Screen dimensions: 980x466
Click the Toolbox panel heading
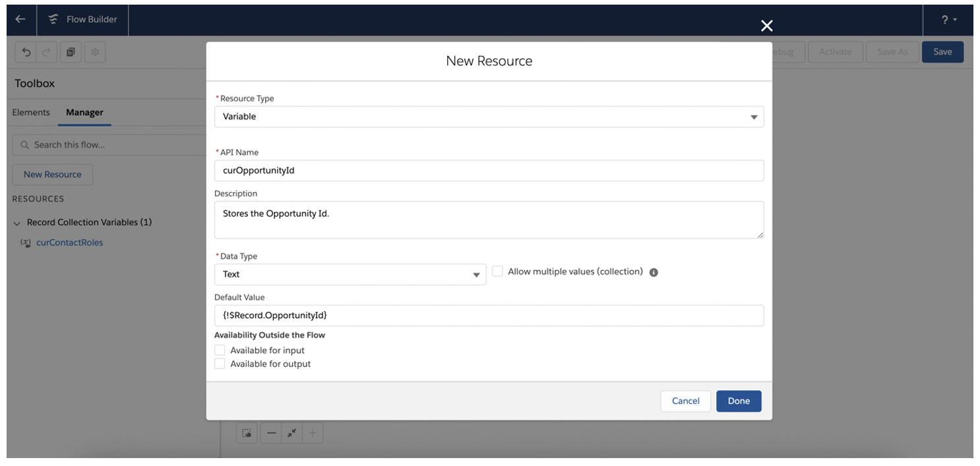(35, 83)
